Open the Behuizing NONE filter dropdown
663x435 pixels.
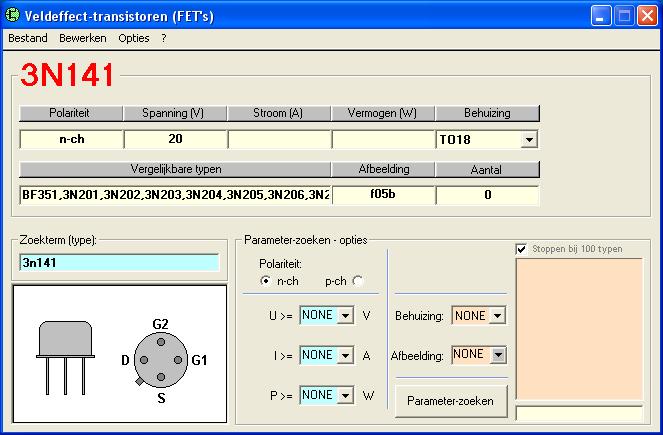click(498, 315)
